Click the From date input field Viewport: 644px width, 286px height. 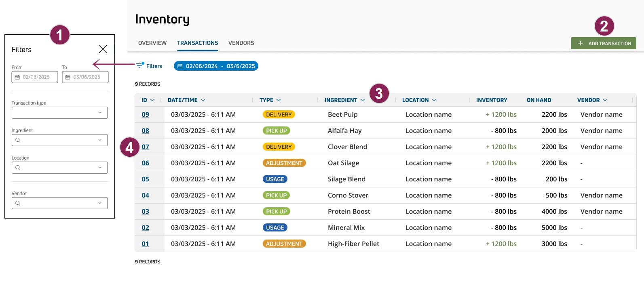[35, 77]
